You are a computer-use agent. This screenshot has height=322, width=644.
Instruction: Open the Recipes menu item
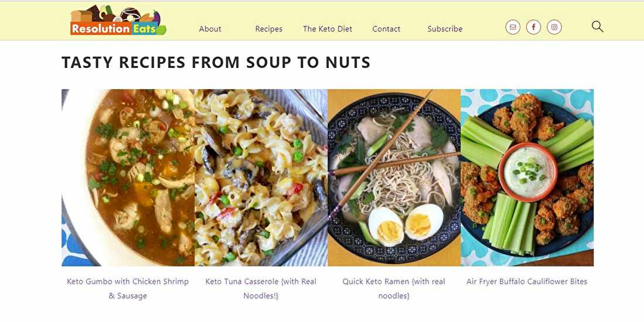click(x=269, y=29)
